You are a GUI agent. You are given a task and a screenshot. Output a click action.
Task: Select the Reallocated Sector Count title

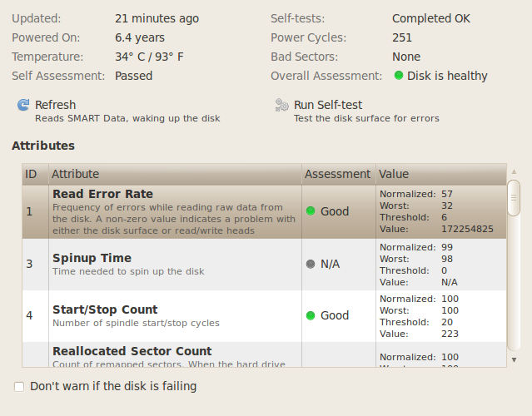(132, 351)
